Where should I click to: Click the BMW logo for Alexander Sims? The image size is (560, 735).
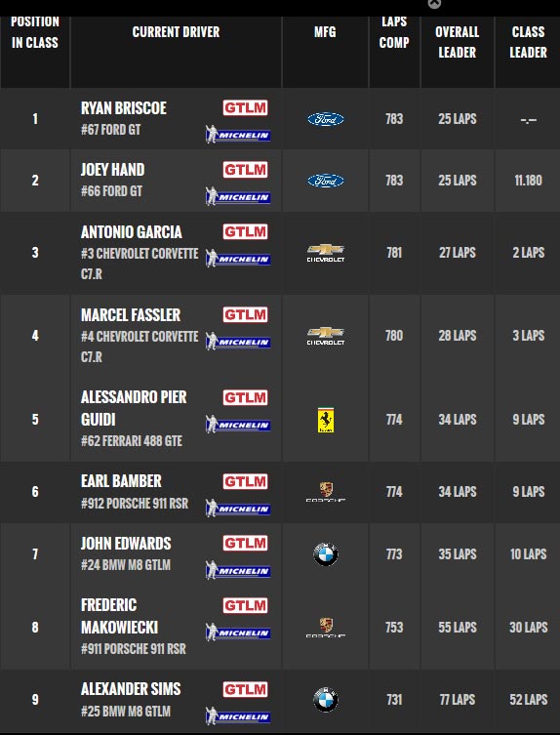coord(326,700)
